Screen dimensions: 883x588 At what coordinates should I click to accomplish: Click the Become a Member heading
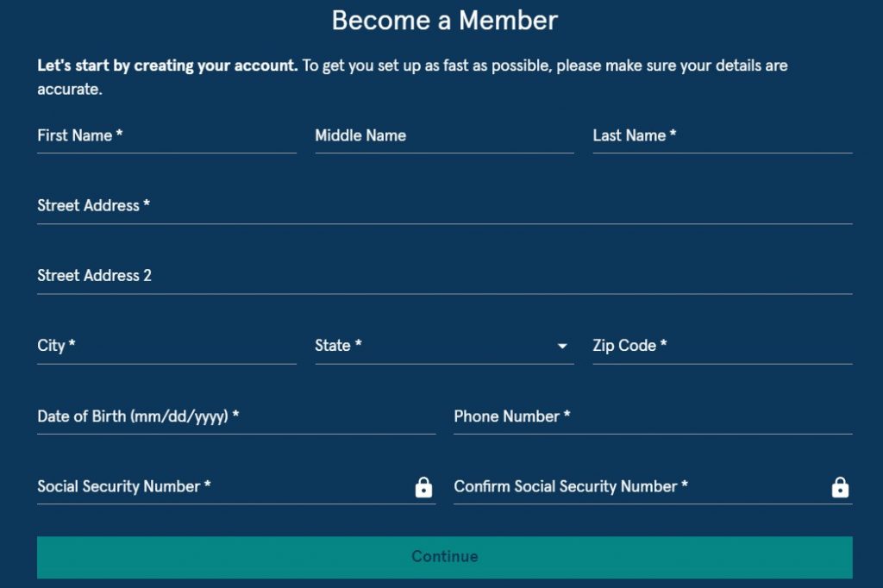[x=445, y=21]
